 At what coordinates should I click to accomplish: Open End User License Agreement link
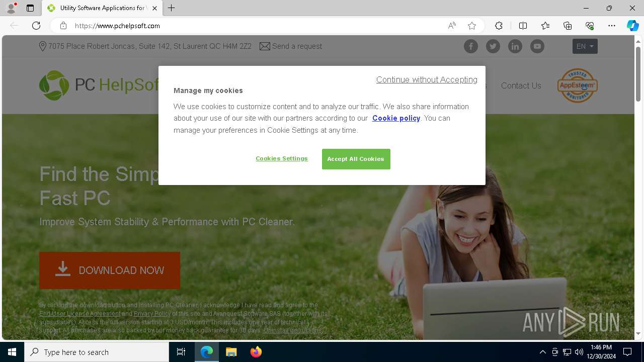80,314
